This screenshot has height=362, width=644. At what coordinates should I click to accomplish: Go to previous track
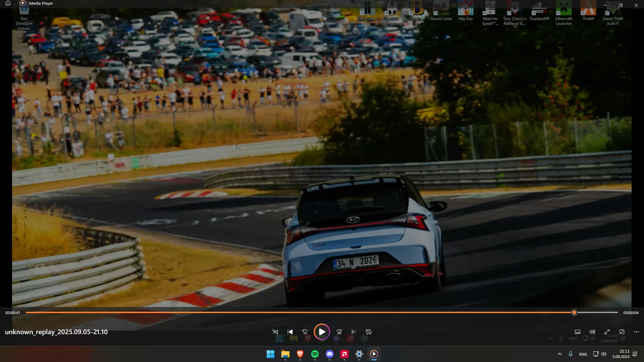290,332
